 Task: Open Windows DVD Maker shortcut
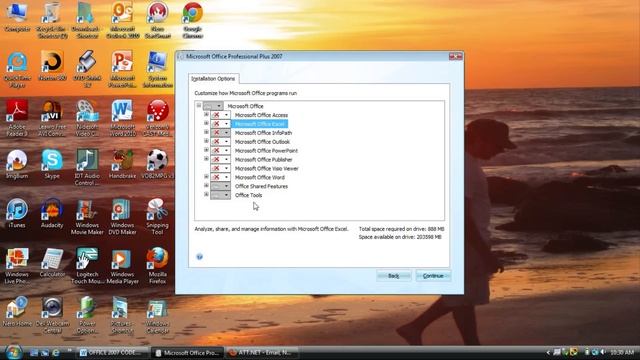pos(122,216)
